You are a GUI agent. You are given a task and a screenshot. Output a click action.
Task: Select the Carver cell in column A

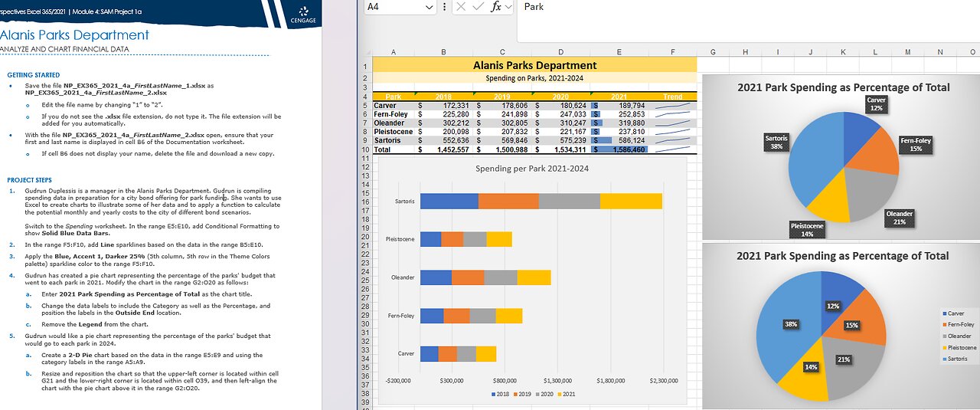pos(394,105)
